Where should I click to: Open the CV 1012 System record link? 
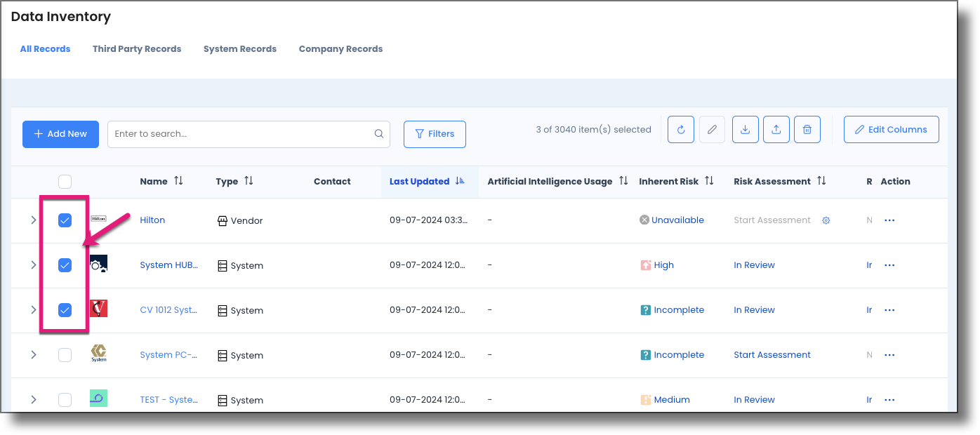pyautogui.click(x=168, y=310)
